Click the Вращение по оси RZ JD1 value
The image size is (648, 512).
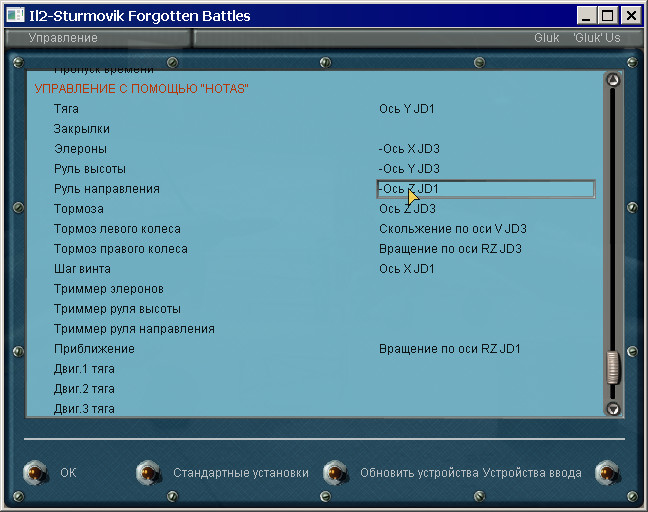(x=450, y=349)
